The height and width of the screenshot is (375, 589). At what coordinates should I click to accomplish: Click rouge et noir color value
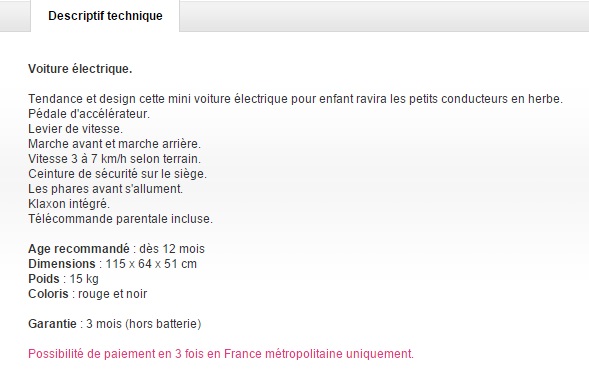[x=112, y=294]
